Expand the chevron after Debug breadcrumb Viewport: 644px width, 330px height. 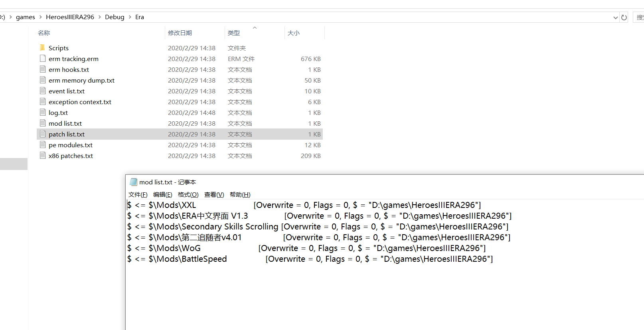coord(130,17)
